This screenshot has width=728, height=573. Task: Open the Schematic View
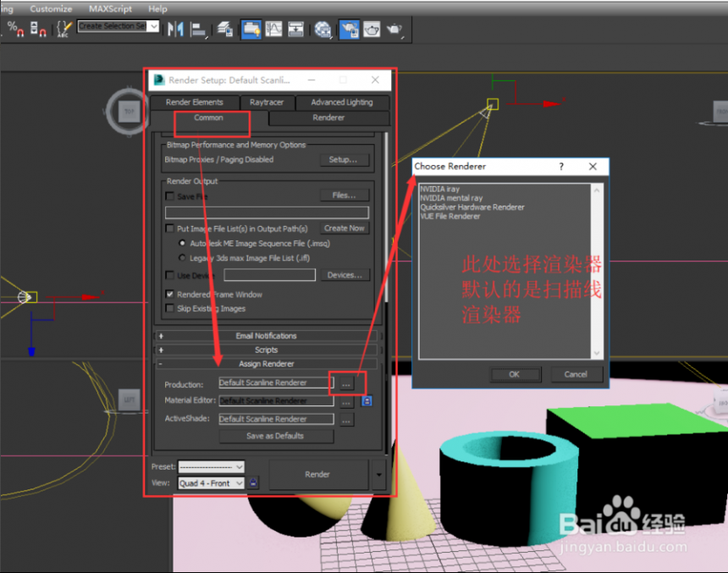pyautogui.click(x=295, y=30)
